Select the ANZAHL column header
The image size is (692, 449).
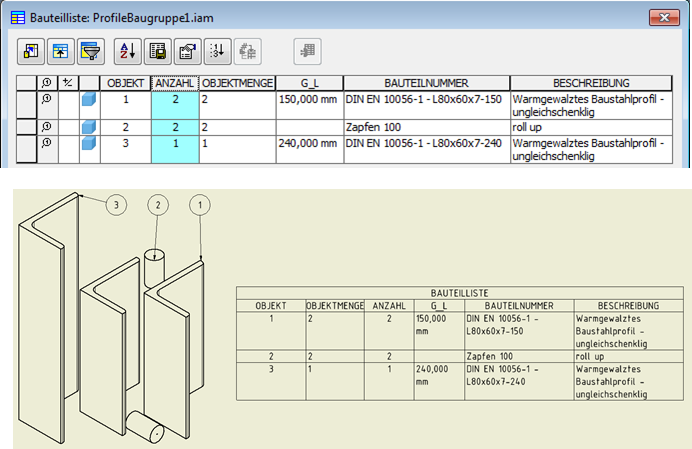pos(175,83)
